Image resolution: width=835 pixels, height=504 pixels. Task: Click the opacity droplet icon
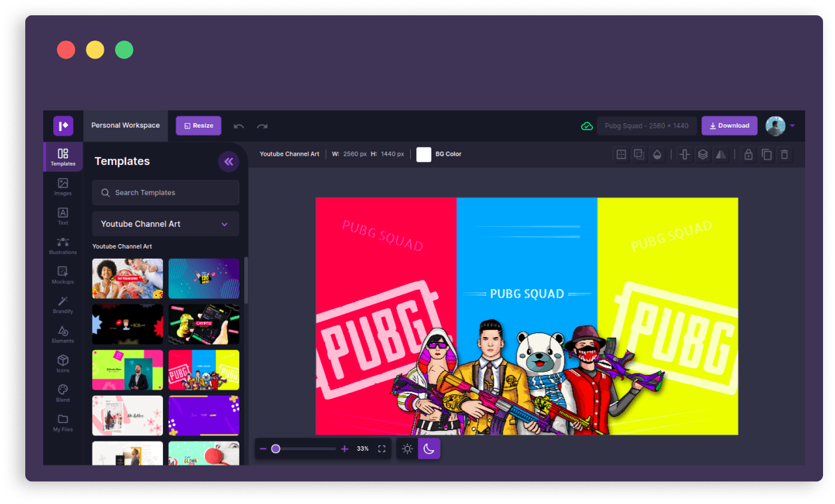[x=657, y=154]
